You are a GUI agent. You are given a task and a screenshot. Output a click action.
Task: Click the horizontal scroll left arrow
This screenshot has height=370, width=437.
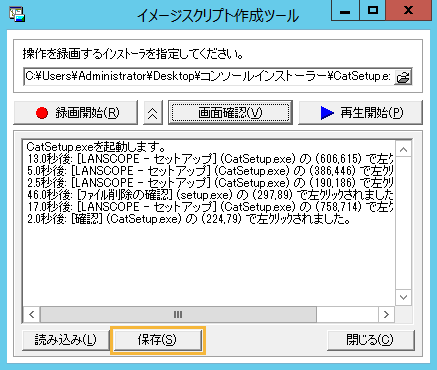32,314
